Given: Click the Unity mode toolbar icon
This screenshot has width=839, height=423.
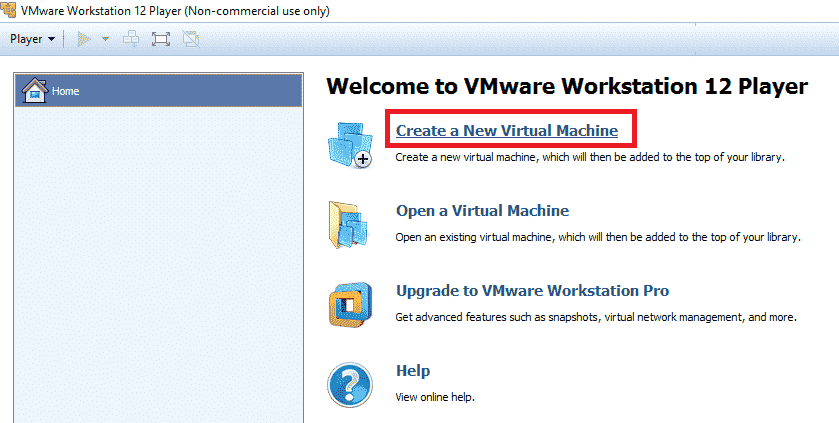Looking at the screenshot, I should pyautogui.click(x=191, y=39).
